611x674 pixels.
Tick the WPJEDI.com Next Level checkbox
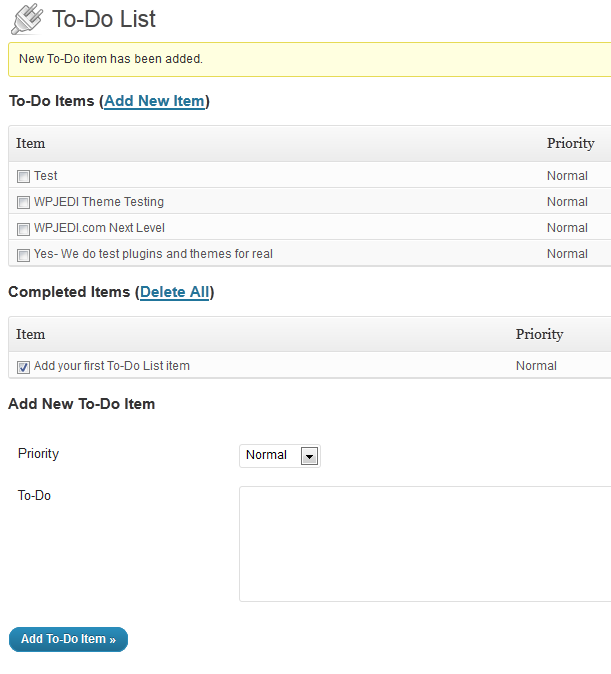(x=23, y=229)
